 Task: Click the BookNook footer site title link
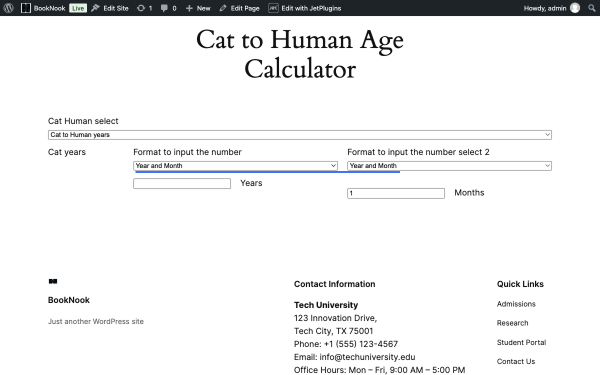pos(69,300)
